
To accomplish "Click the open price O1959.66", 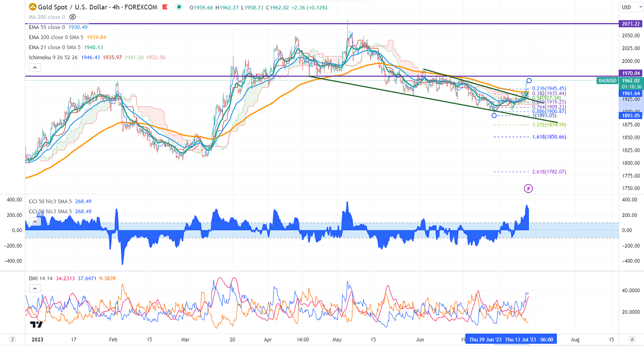I will tap(201, 8).
